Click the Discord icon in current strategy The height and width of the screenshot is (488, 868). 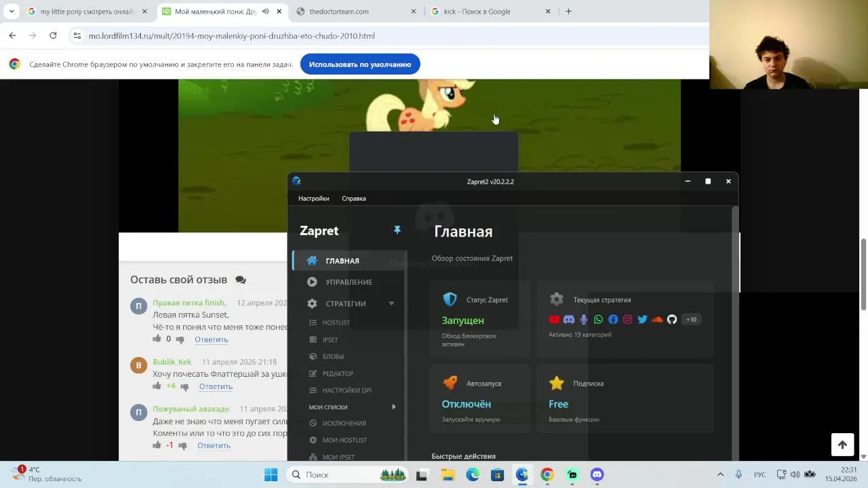(569, 319)
